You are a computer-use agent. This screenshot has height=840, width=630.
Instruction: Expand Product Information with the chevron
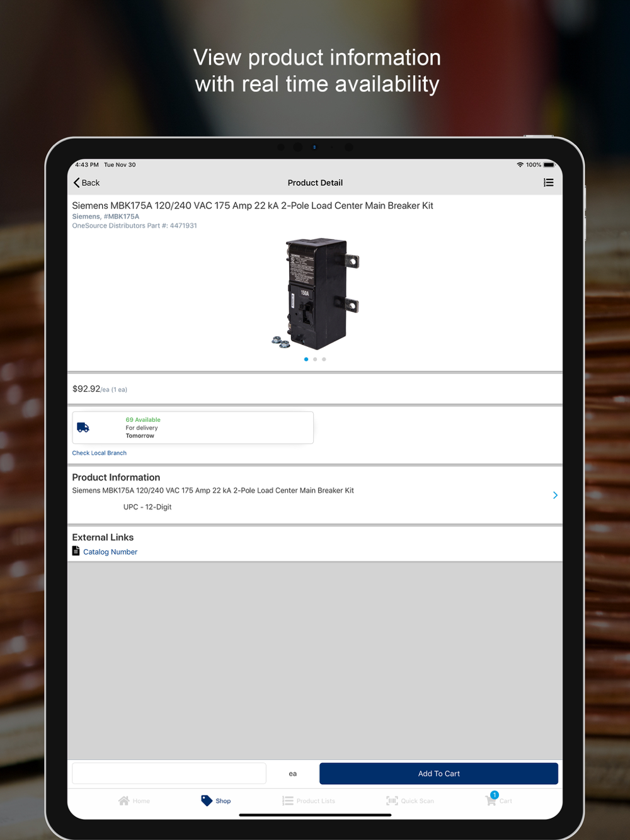click(555, 496)
